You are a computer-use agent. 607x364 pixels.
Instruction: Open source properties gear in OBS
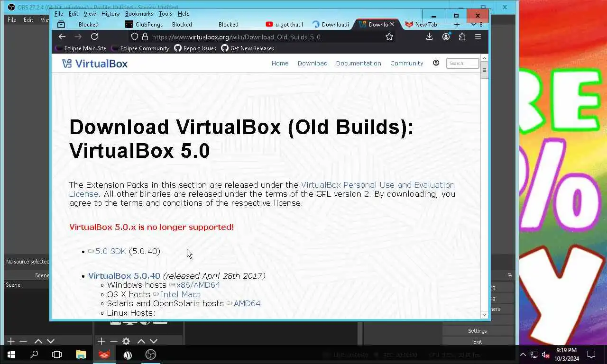126,341
